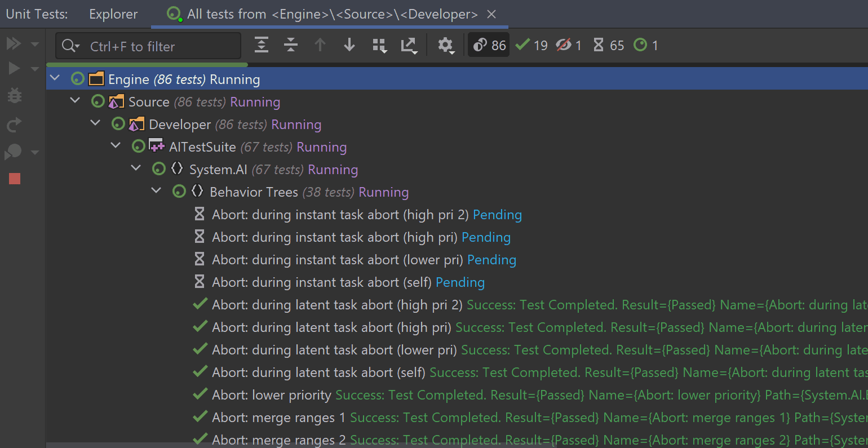Screen dimensions: 868x448
Task: Open the unit test settings gear
Action: click(446, 45)
